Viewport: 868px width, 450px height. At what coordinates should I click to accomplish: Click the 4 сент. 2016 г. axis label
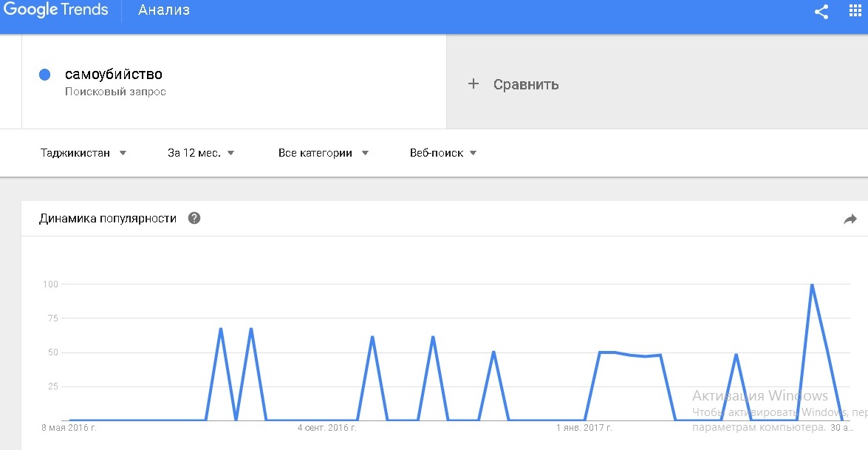pos(327,427)
